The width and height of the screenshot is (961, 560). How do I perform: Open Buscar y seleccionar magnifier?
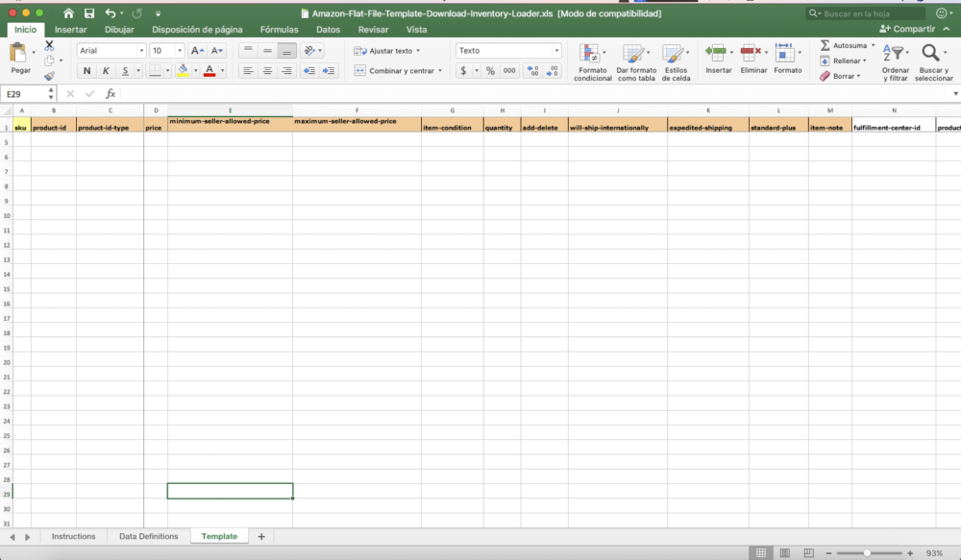(933, 61)
